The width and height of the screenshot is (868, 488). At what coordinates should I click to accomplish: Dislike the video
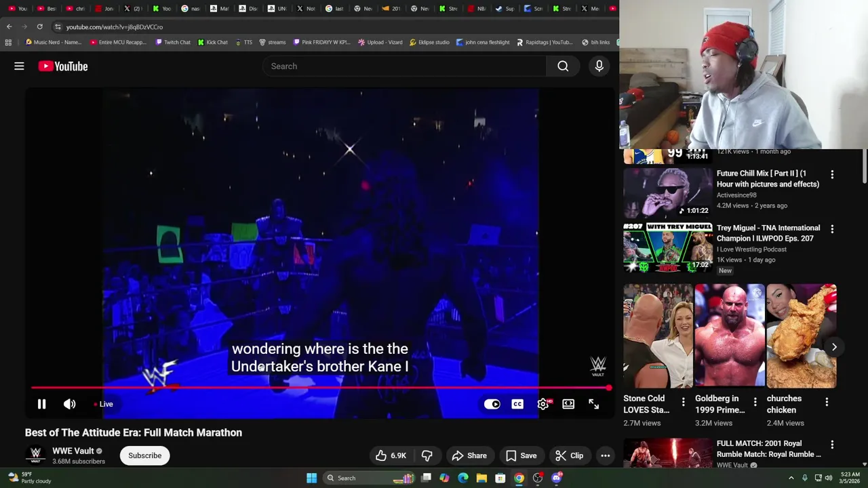point(427,455)
